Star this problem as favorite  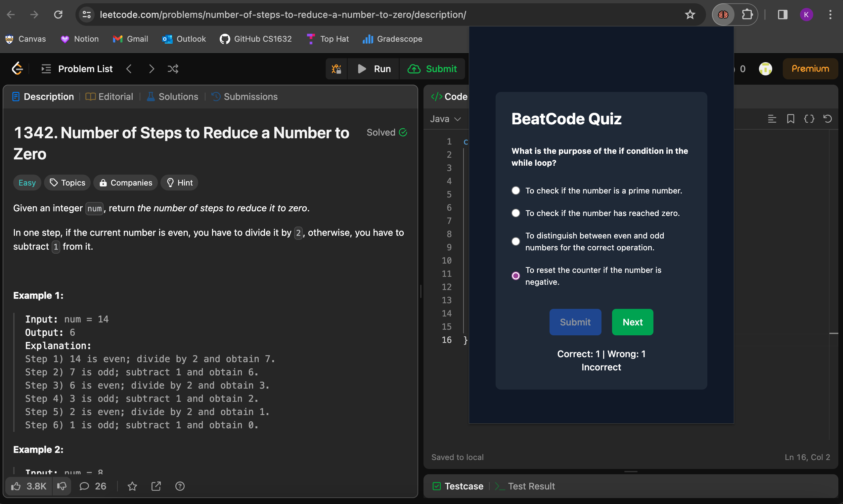pos(132,486)
